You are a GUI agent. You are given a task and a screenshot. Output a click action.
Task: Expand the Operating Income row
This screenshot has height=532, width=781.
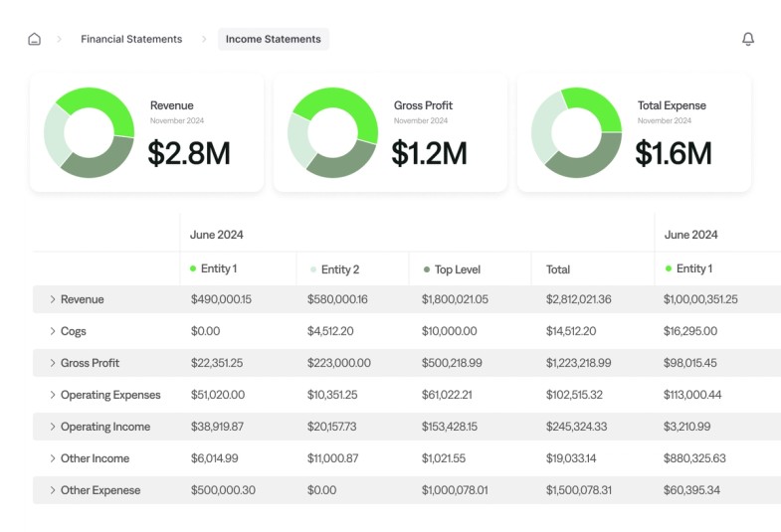tap(53, 427)
